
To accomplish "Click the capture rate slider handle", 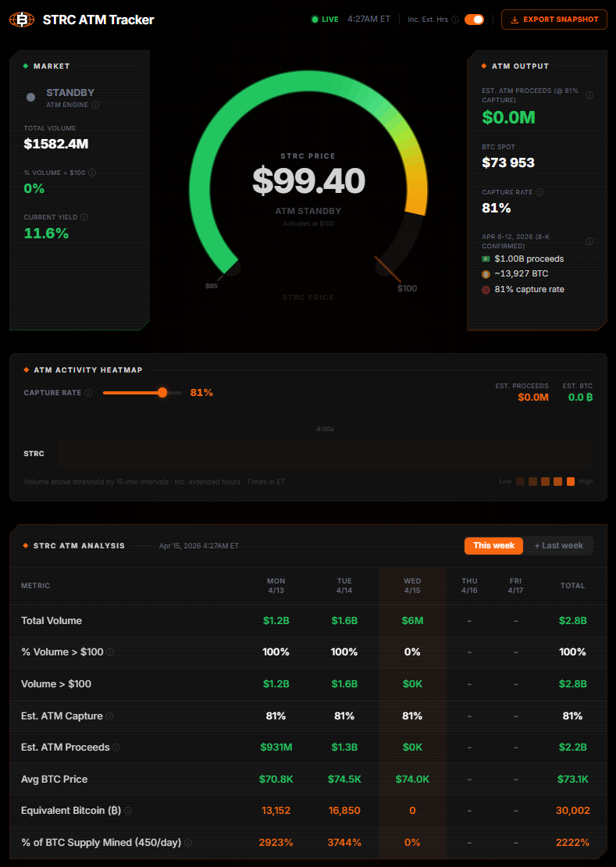I will pyautogui.click(x=162, y=393).
